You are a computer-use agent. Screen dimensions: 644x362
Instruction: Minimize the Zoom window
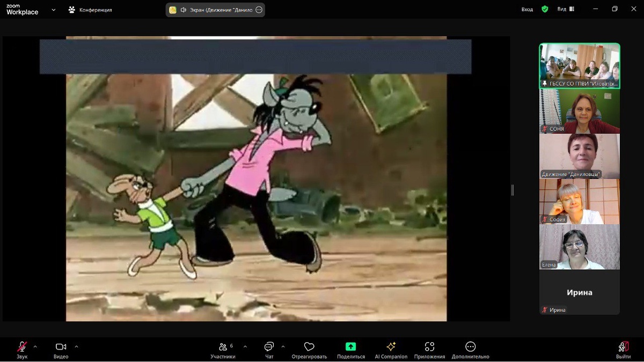(x=595, y=9)
